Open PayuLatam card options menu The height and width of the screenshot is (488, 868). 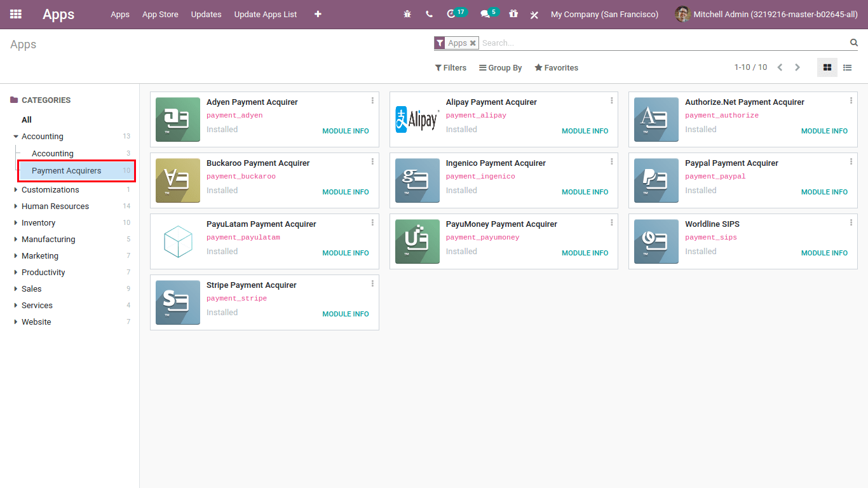[x=372, y=222]
